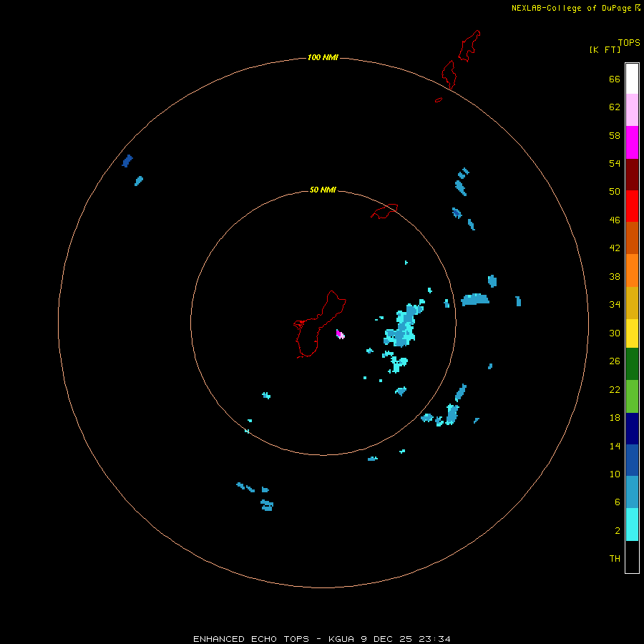This screenshot has width=644, height=644.
Task: Click the magenta 58 K FT legend swatch
Action: 632,142
